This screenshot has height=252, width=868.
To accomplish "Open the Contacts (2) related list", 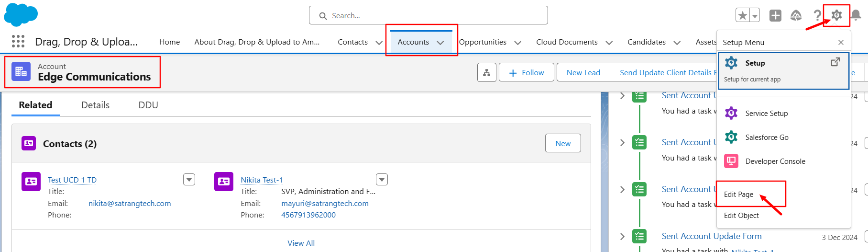I will coord(70,144).
